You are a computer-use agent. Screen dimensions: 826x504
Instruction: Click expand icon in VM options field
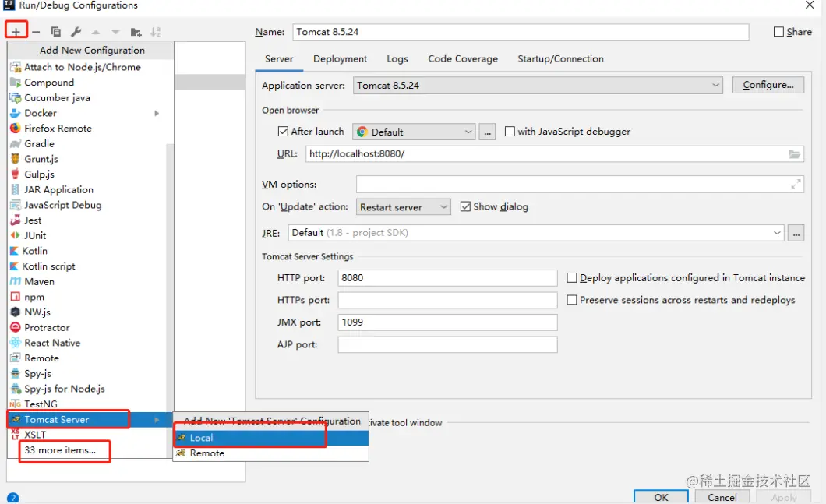tap(796, 184)
